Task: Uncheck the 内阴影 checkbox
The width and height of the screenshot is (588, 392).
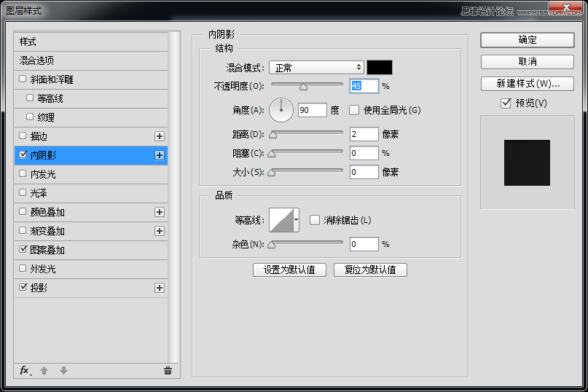Action: [23, 154]
